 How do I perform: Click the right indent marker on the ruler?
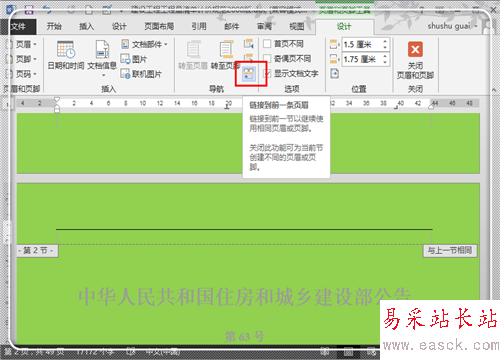432,106
